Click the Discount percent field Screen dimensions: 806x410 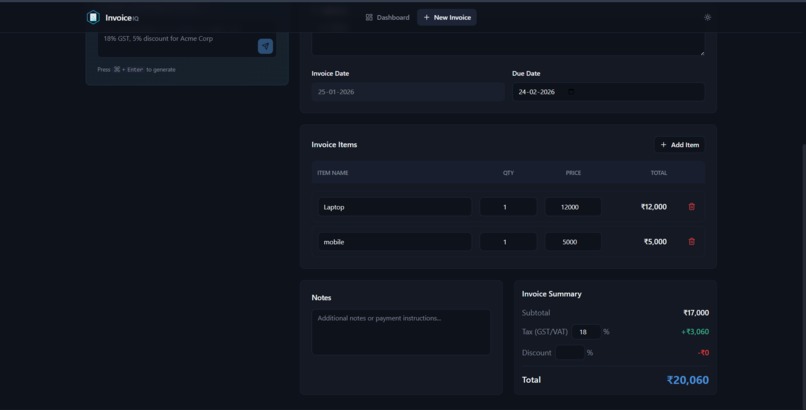(x=570, y=352)
